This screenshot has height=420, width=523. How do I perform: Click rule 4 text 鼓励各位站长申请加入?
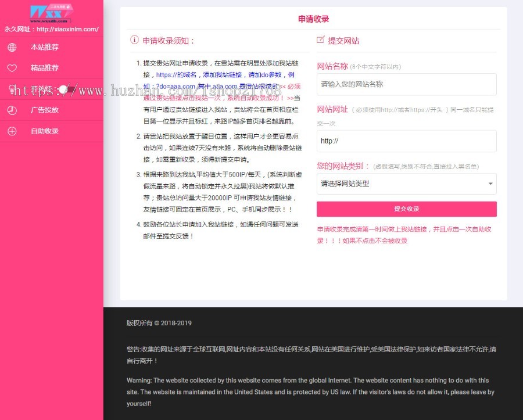click(220, 231)
